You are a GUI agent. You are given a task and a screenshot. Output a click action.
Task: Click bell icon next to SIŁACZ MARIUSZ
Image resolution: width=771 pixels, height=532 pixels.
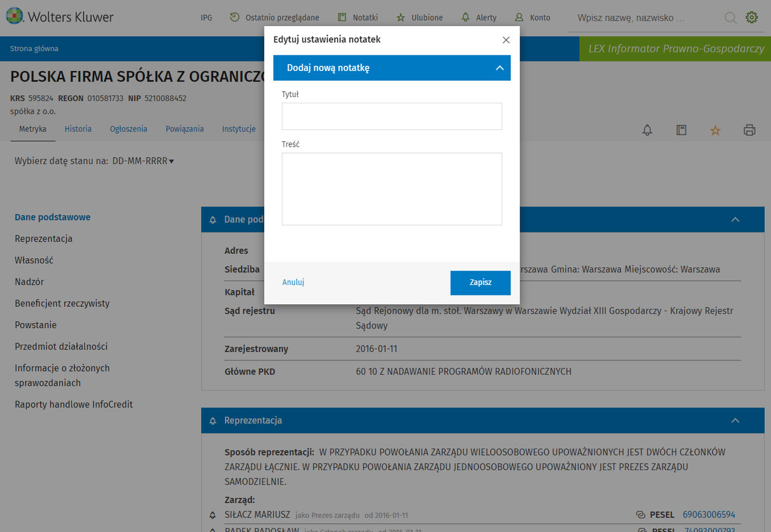pos(213,515)
